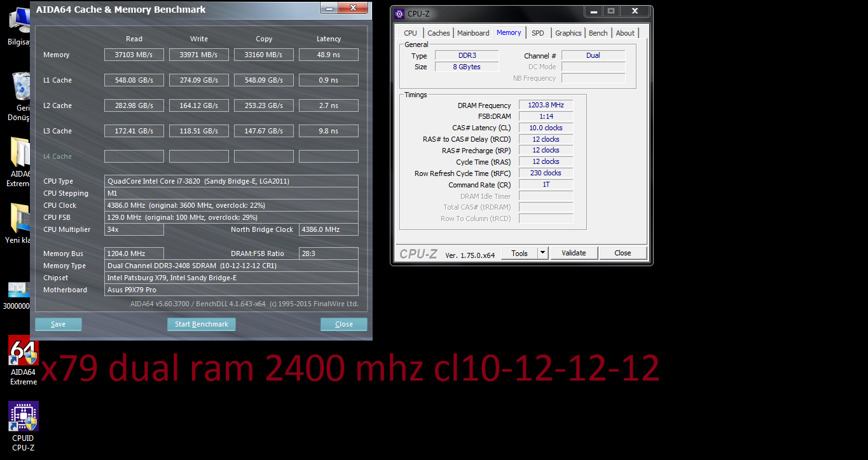
Task: Click Start Benchmark in AIDA64
Action: pyautogui.click(x=202, y=324)
